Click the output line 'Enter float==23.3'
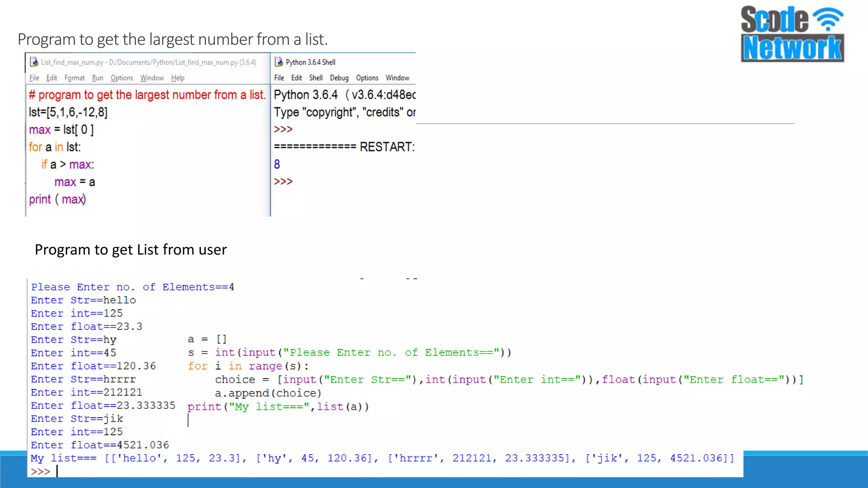868x488 pixels. (x=87, y=326)
